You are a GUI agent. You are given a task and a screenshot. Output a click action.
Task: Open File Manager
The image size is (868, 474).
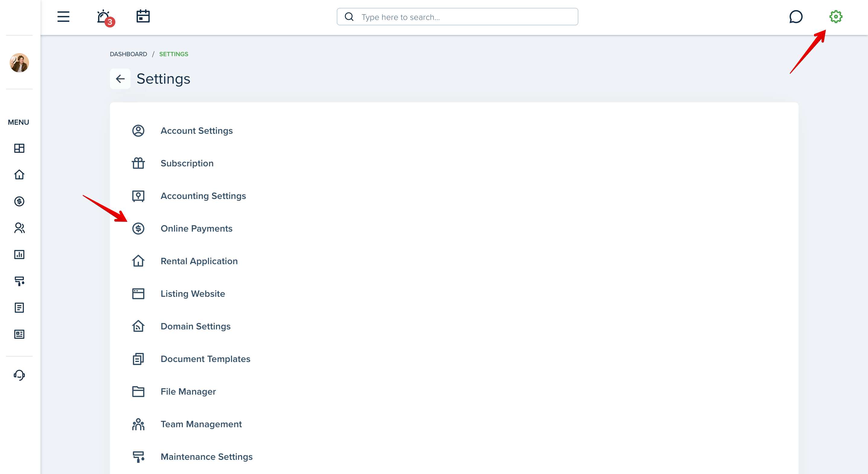[x=188, y=392]
